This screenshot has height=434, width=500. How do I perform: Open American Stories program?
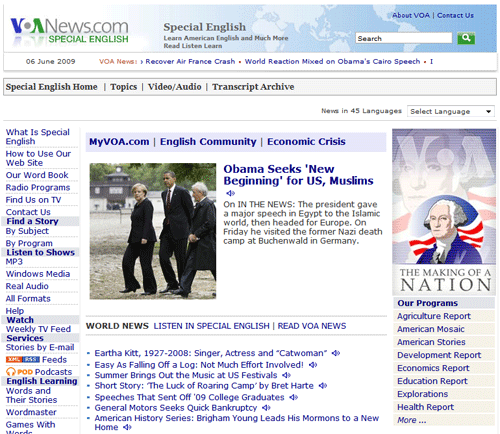(x=431, y=342)
